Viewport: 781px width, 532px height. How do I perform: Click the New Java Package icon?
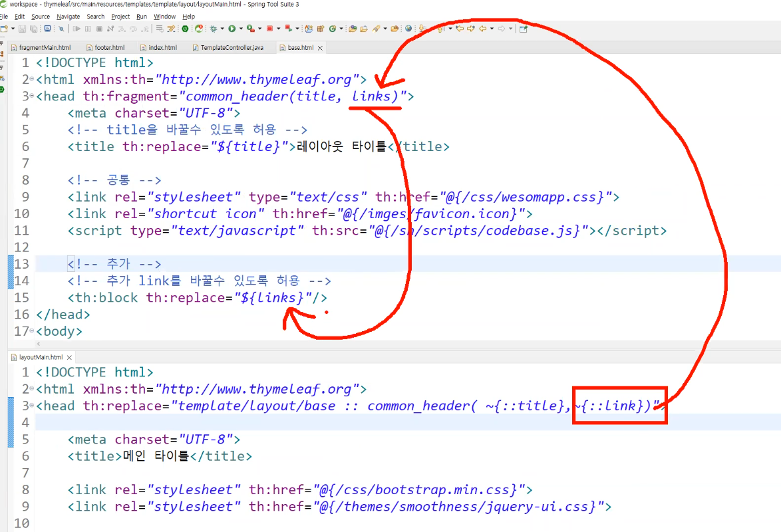(x=321, y=29)
